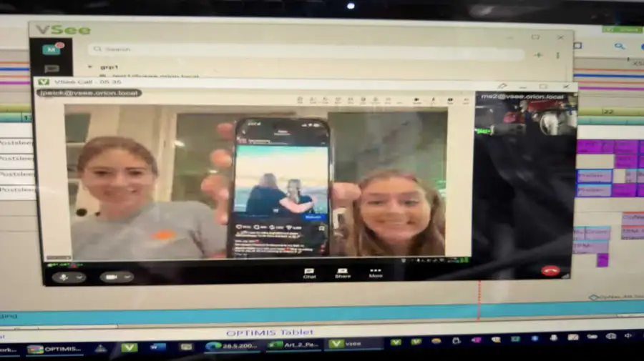This screenshot has height=361, width=644.
Task: Click the add contact plus icon
Action: [538, 54]
